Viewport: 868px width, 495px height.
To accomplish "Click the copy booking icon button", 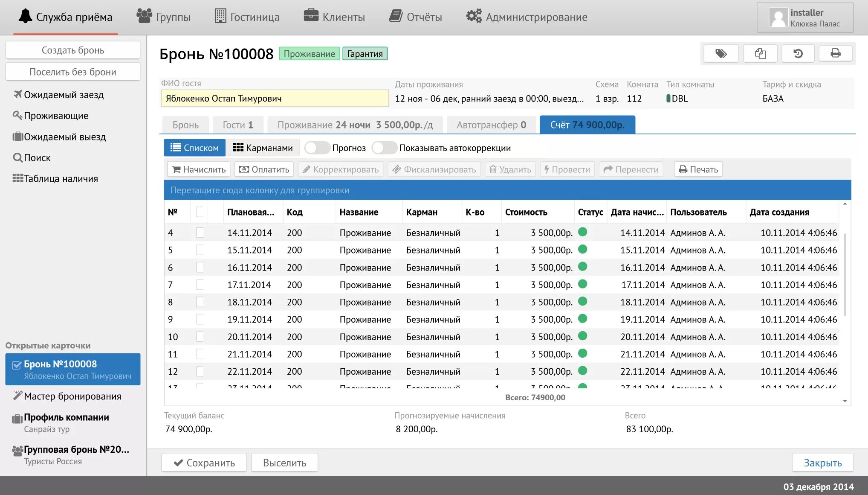I will point(760,54).
